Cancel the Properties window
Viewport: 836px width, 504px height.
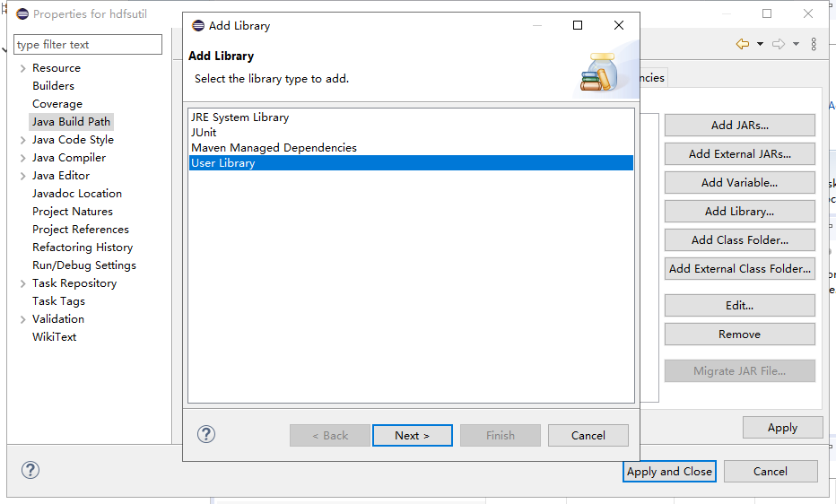coord(770,472)
